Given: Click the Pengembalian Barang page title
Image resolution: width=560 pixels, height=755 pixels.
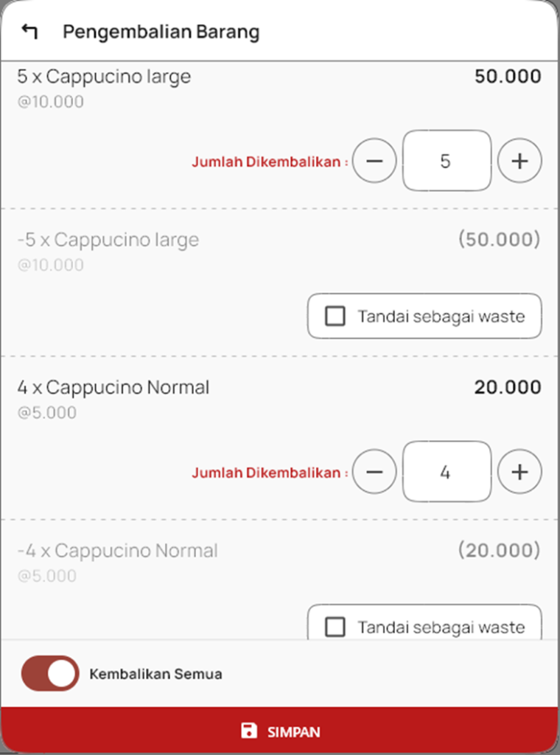Looking at the screenshot, I should pos(161,32).
